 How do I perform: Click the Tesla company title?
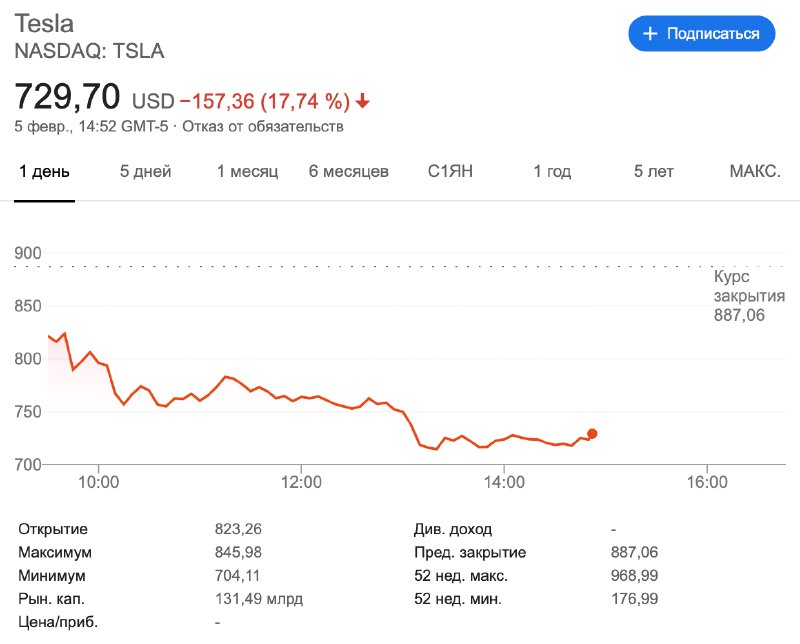point(44,23)
